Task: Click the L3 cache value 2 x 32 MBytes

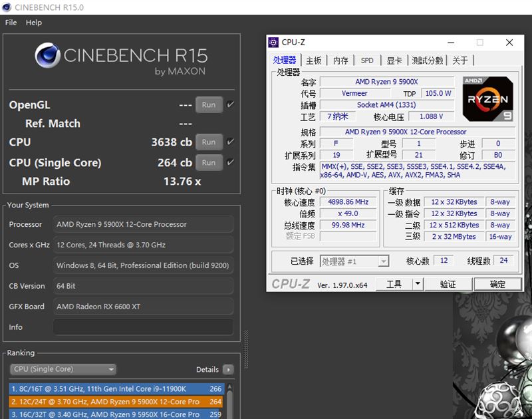Action: tap(454, 237)
